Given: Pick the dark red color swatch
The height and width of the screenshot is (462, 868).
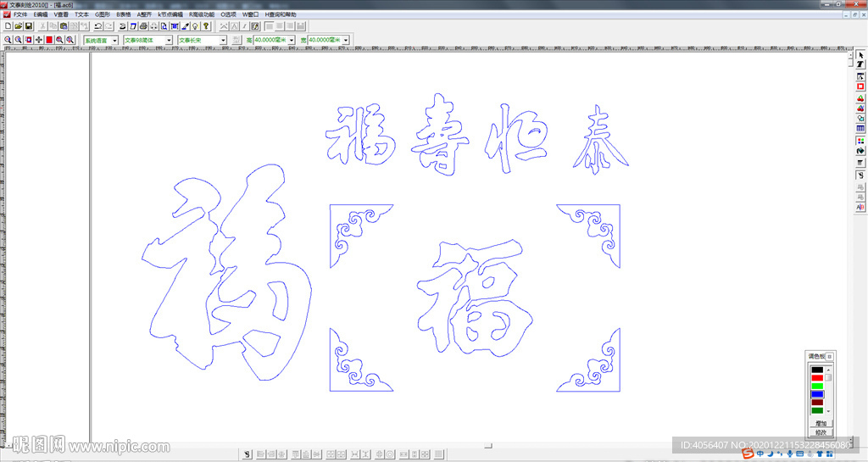Looking at the screenshot, I should tap(817, 403).
